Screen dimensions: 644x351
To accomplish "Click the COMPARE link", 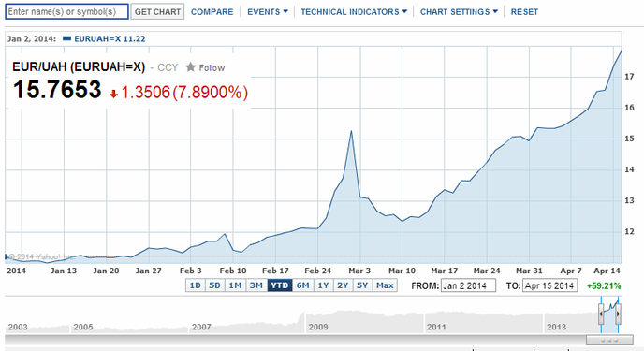I will click(212, 12).
